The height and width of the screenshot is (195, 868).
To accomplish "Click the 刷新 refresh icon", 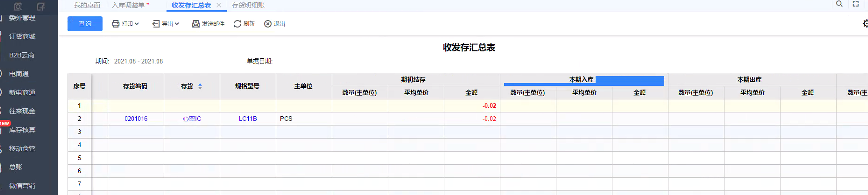I will (x=237, y=24).
